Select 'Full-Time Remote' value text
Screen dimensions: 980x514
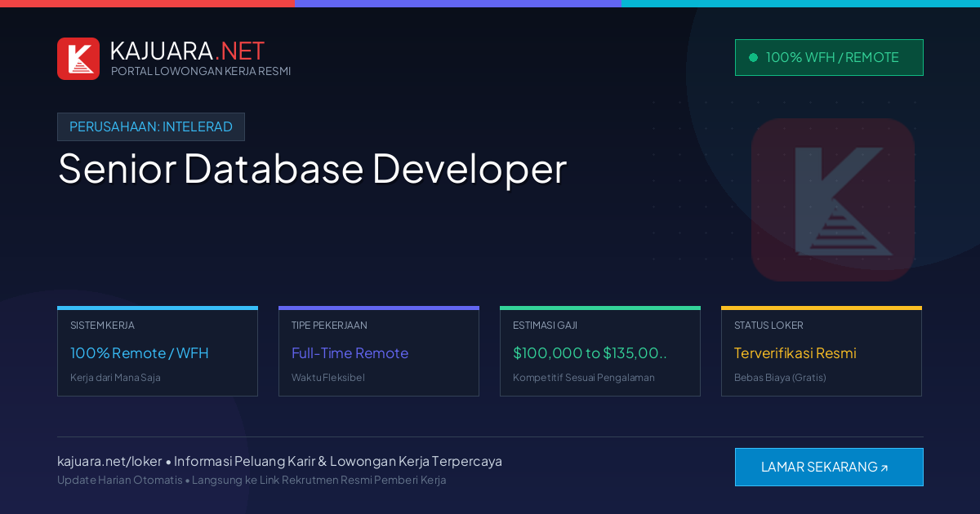350,353
